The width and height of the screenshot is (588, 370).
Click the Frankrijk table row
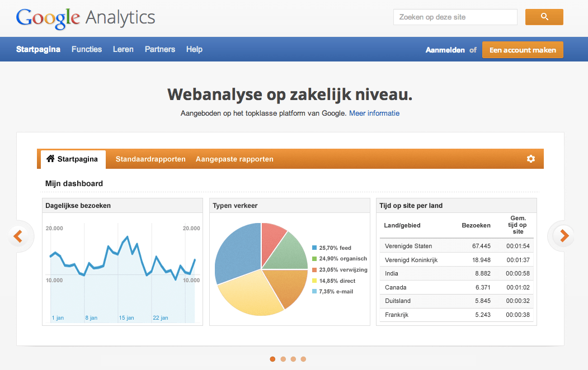pos(457,315)
